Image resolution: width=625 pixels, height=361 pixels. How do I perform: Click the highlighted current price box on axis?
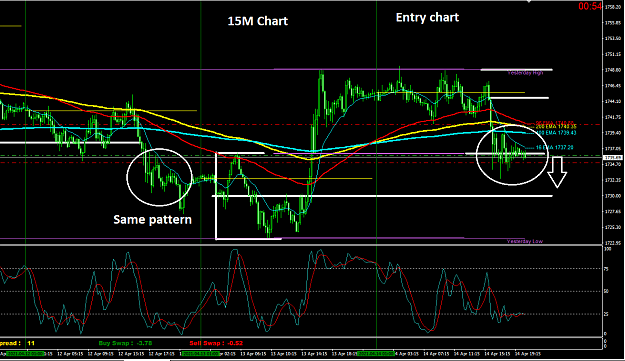613,158
